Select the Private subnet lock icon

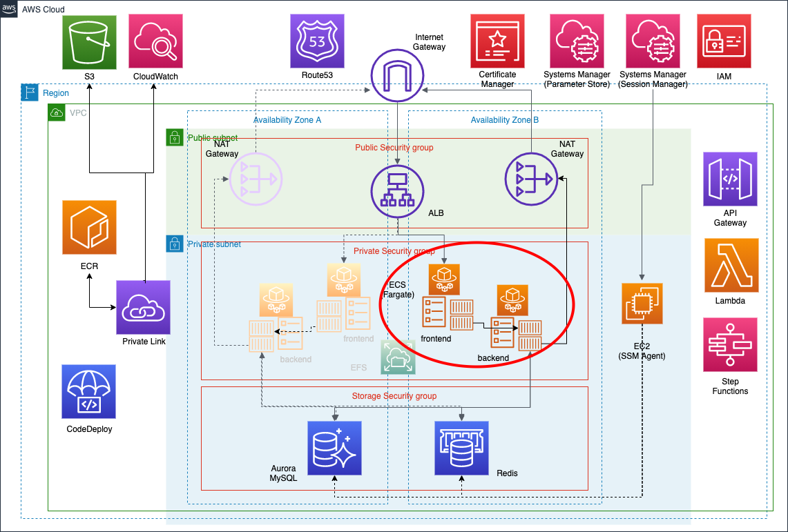pyautogui.click(x=175, y=244)
